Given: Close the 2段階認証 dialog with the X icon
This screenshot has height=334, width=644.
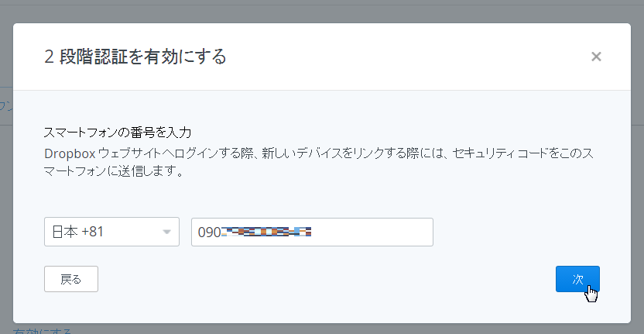Looking at the screenshot, I should click(x=596, y=57).
